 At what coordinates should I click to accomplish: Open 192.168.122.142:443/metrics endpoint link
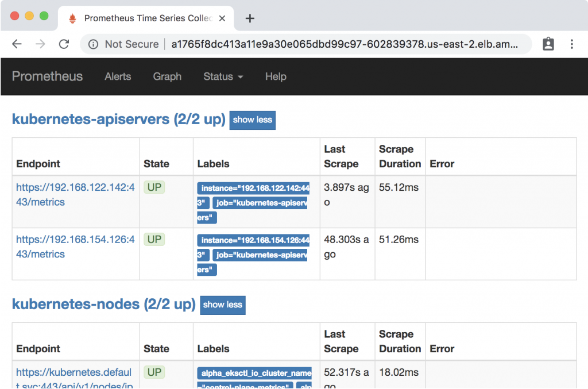[75, 195]
